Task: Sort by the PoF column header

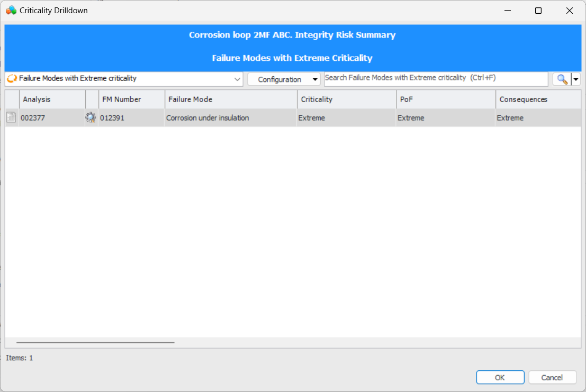Action: (446, 99)
